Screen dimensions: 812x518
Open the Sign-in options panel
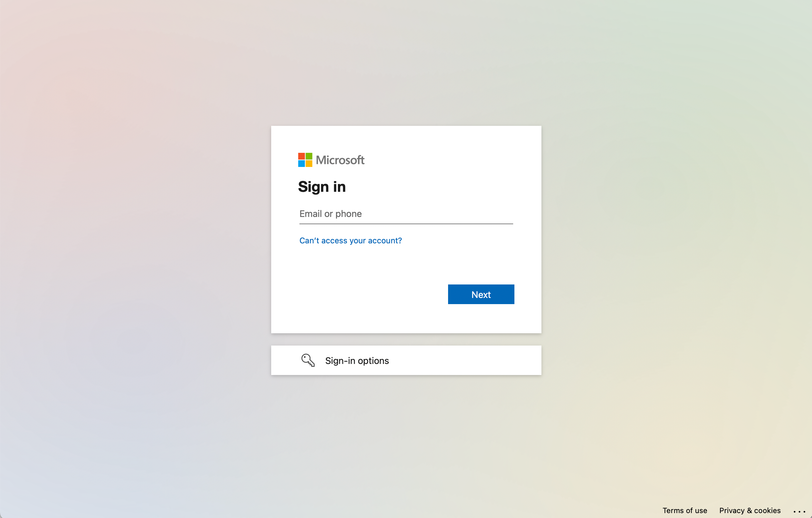coord(406,360)
